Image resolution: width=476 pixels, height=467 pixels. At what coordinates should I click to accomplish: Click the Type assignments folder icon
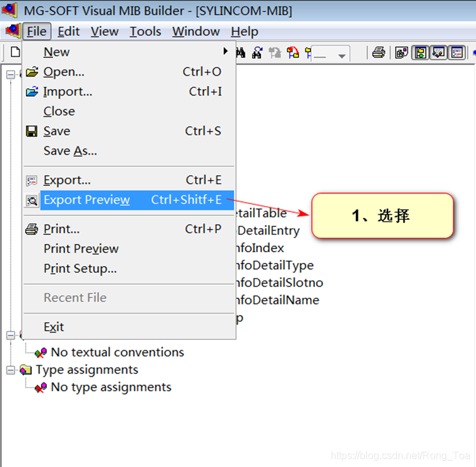25,370
